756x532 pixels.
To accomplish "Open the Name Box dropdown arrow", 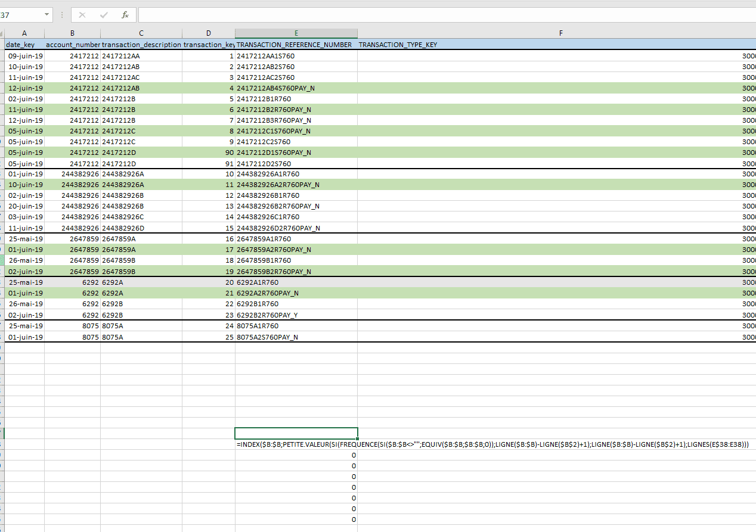I will [47, 15].
